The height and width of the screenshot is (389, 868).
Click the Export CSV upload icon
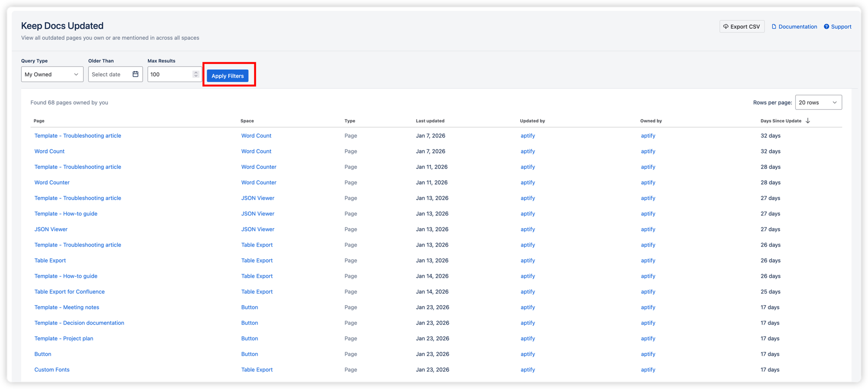(x=725, y=26)
